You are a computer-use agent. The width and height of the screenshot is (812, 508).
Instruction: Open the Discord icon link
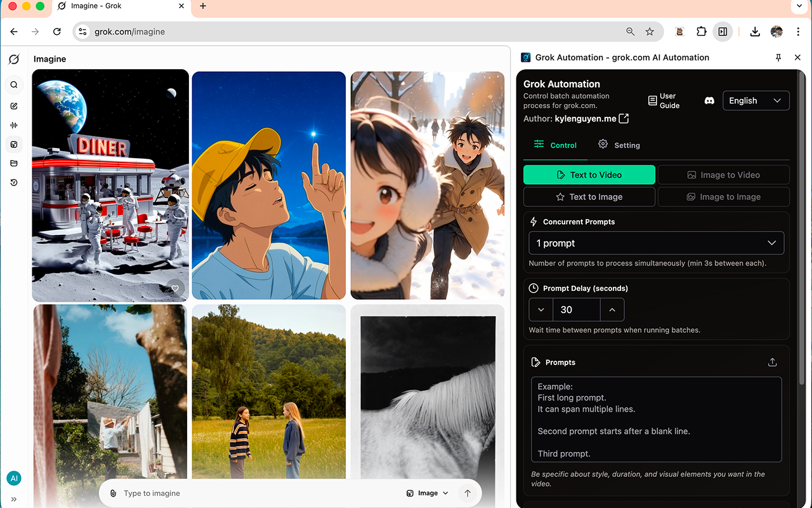point(709,101)
